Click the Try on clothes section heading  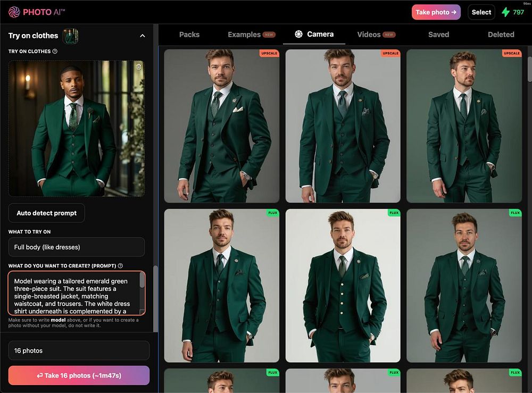pyautogui.click(x=33, y=36)
